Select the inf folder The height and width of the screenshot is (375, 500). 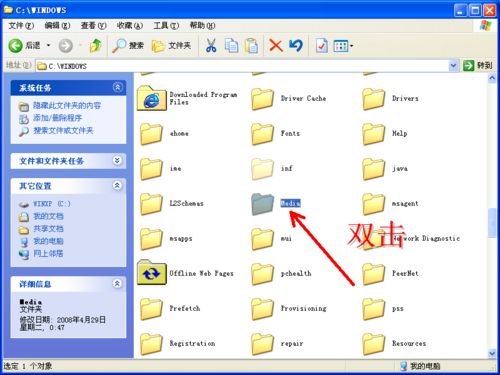tap(272, 169)
